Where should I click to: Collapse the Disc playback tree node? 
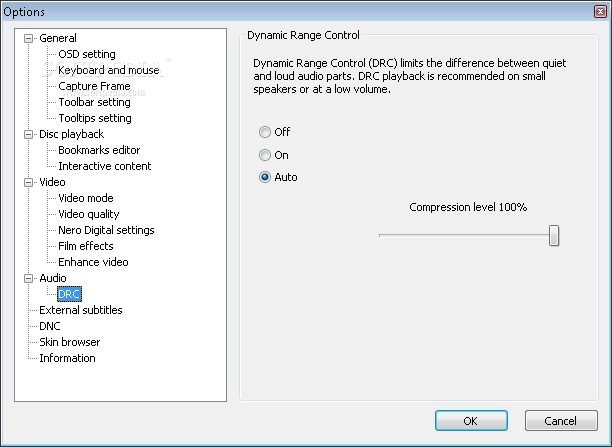[28, 134]
